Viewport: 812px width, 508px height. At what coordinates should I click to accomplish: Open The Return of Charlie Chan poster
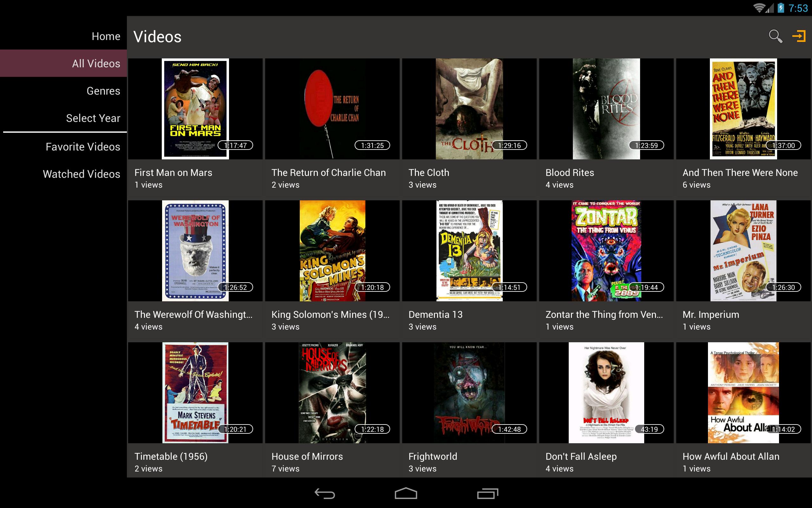tap(332, 109)
